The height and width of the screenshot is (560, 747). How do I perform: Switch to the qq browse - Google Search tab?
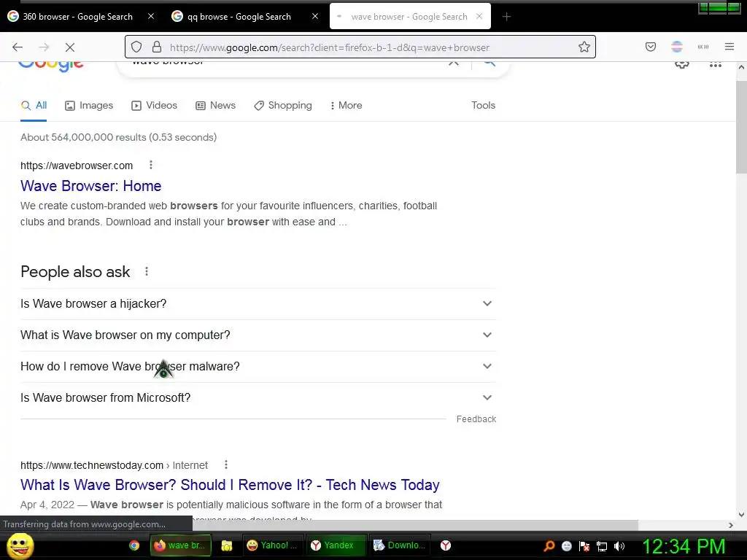(245, 16)
